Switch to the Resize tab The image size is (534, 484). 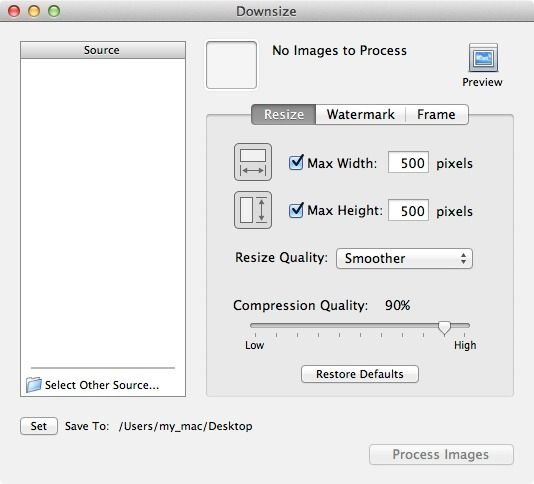[x=284, y=114]
